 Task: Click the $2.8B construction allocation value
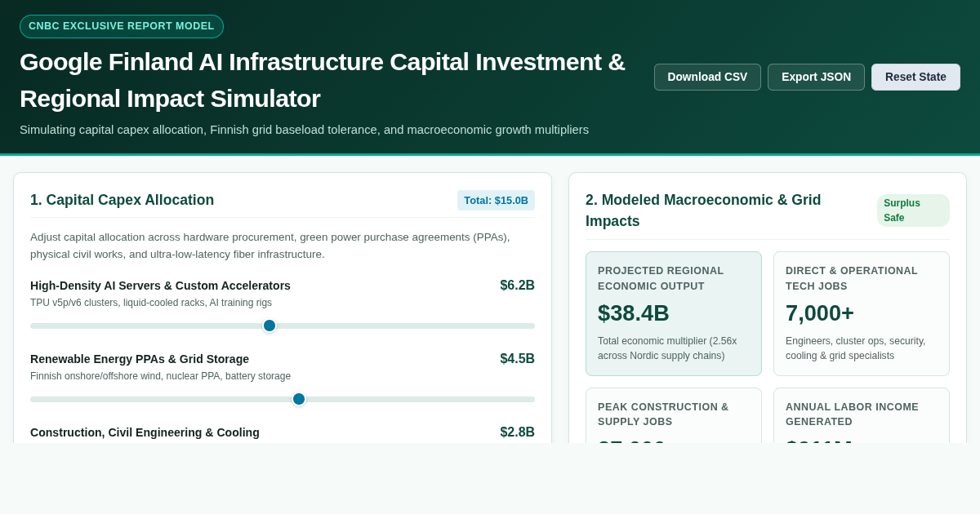point(517,432)
